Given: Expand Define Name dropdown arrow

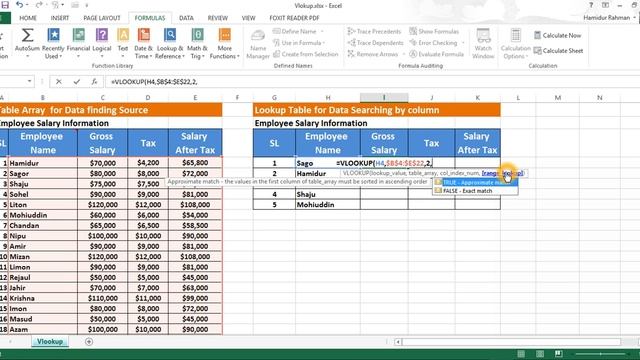Looking at the screenshot, I should tap(322, 31).
